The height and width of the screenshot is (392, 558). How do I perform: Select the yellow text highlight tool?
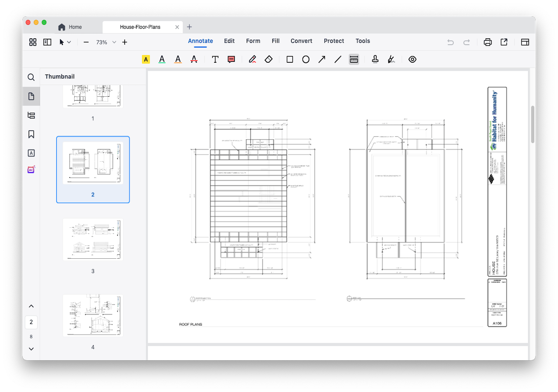[146, 59]
